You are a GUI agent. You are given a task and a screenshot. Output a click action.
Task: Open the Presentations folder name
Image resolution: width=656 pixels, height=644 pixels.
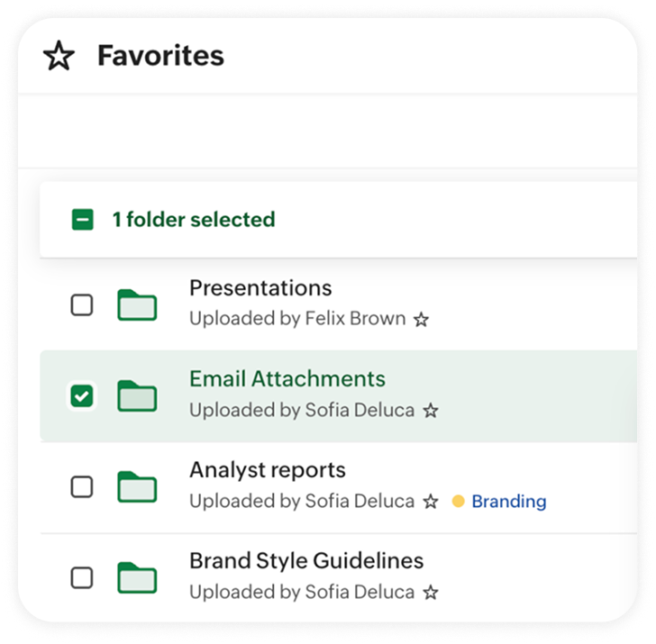coord(260,288)
